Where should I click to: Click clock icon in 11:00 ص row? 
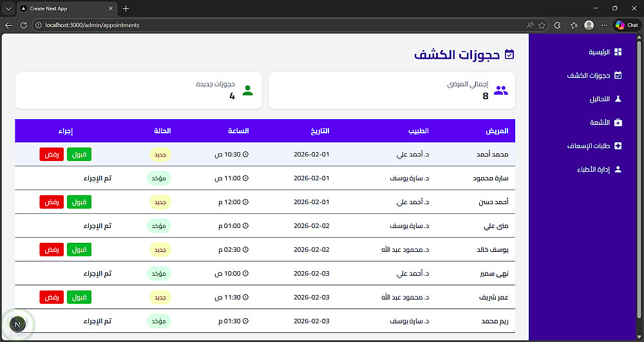click(245, 178)
